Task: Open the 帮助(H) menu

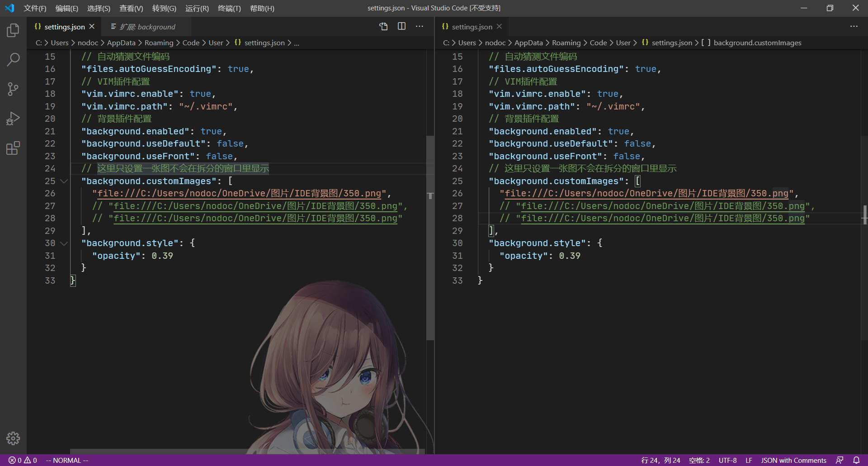Action: tap(262, 8)
